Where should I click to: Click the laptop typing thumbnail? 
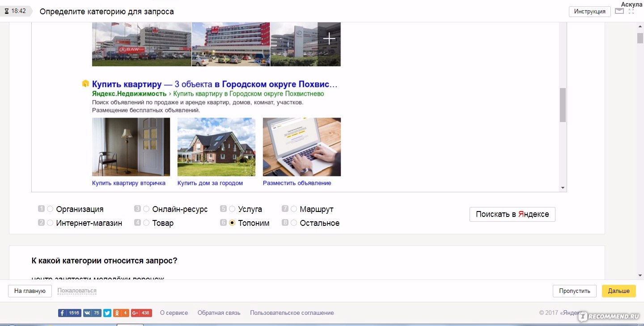pyautogui.click(x=302, y=147)
